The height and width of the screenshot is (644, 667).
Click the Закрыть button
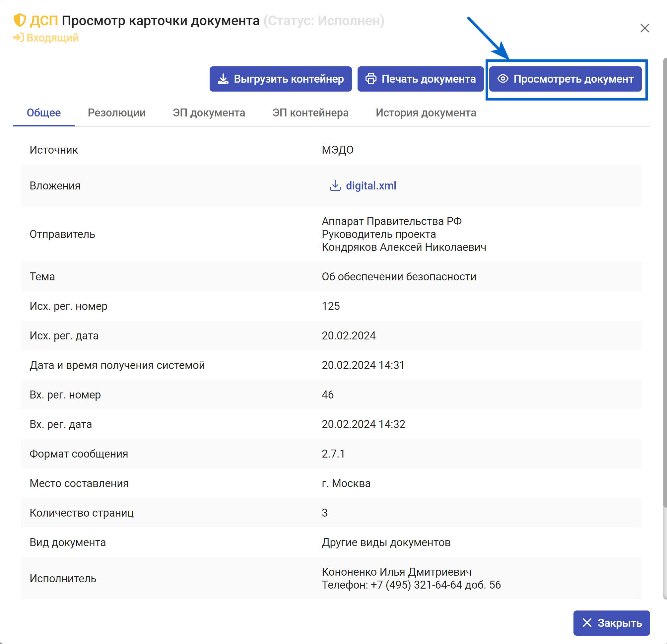tap(612, 623)
